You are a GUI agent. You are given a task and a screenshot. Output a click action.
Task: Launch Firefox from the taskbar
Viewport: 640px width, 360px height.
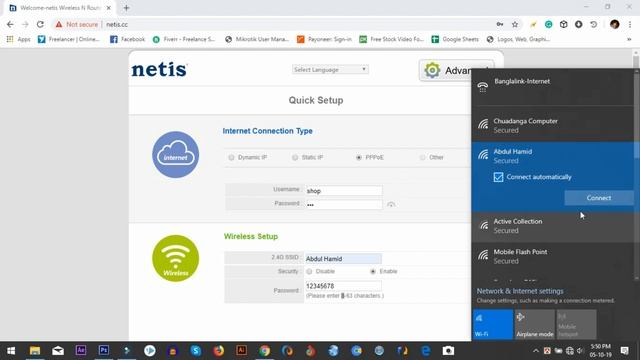pos(219,350)
